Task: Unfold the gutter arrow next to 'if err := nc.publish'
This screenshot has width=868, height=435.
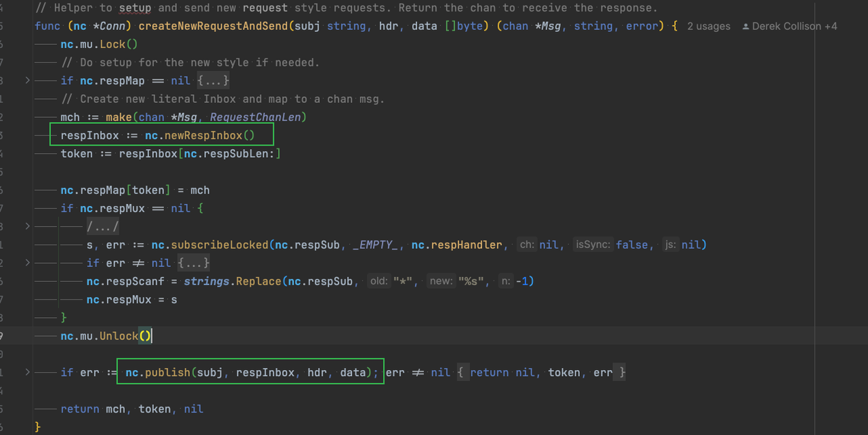Action: (x=27, y=373)
